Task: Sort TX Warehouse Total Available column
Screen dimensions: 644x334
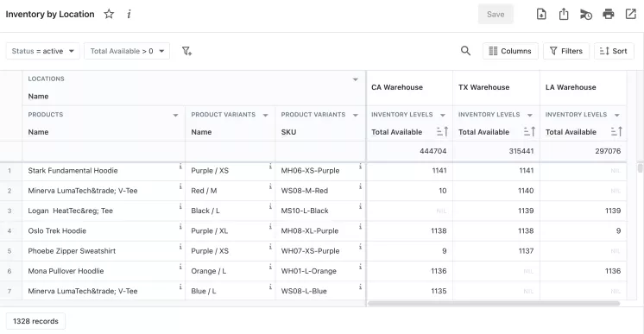Action: click(x=529, y=131)
